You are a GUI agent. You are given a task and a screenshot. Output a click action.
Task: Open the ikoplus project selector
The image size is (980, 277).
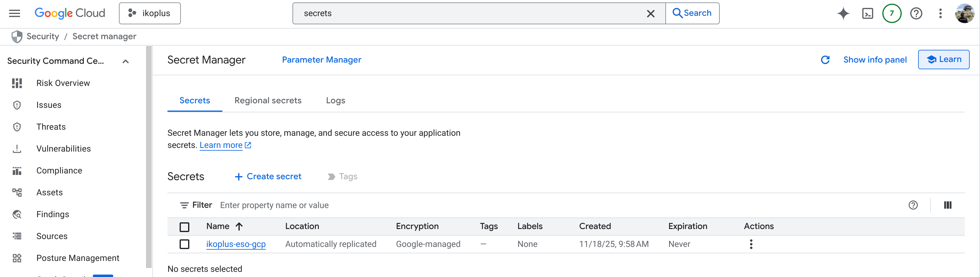click(x=150, y=13)
